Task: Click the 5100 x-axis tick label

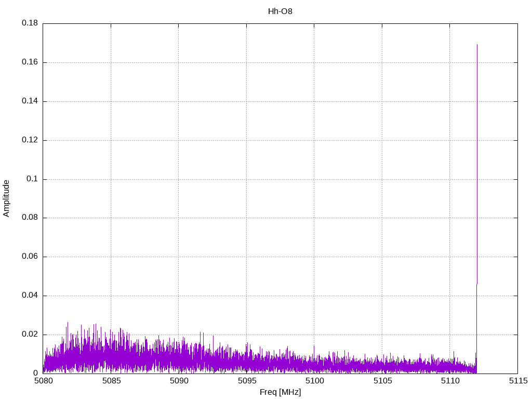Action: (x=314, y=381)
